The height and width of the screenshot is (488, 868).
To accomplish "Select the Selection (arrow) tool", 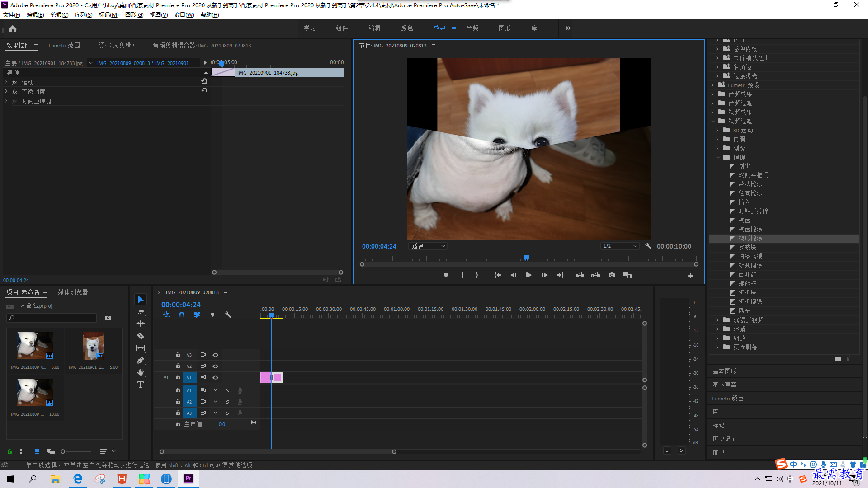I will (x=141, y=300).
